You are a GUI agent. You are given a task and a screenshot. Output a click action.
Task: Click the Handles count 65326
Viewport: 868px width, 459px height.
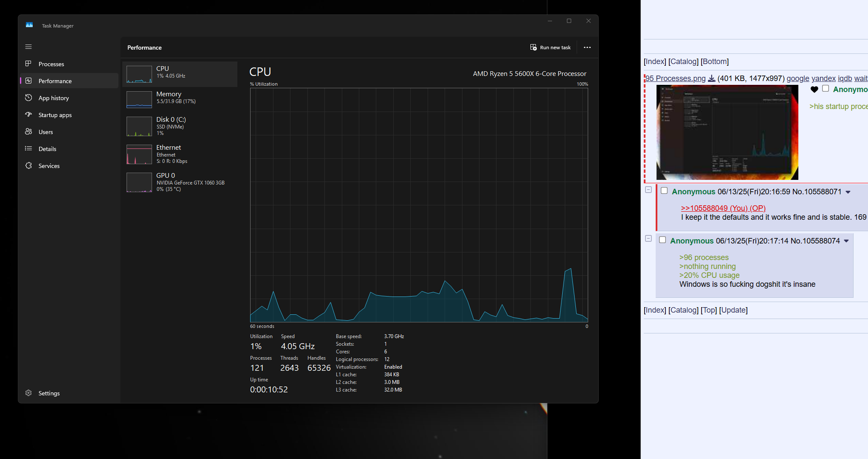pos(319,368)
